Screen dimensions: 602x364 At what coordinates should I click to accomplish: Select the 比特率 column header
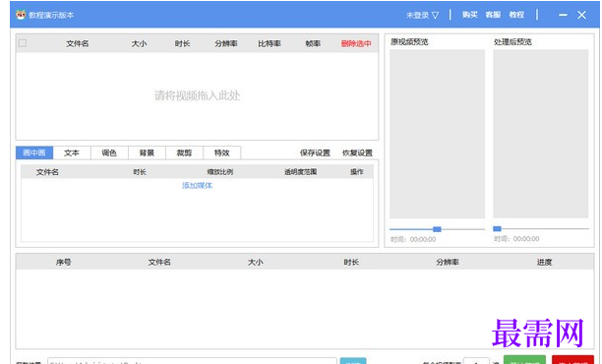click(270, 43)
